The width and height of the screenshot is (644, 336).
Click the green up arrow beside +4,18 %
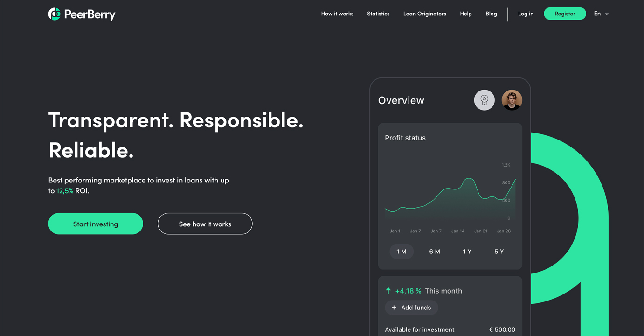pyautogui.click(x=388, y=291)
